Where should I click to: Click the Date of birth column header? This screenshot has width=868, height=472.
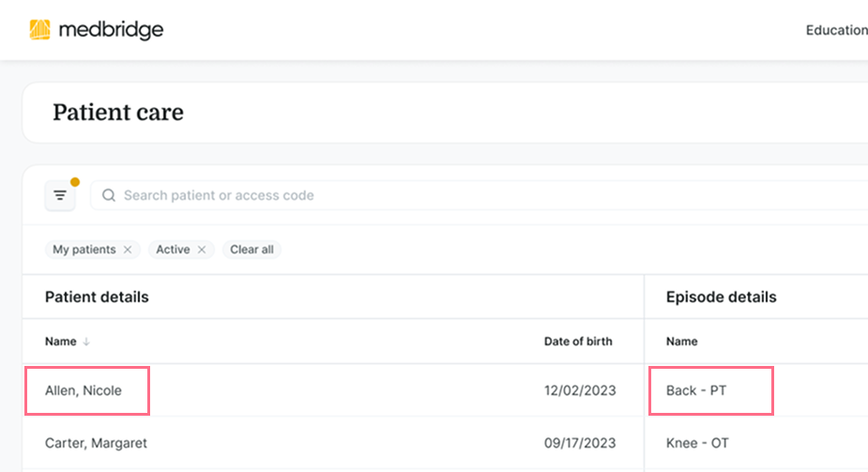pos(578,342)
